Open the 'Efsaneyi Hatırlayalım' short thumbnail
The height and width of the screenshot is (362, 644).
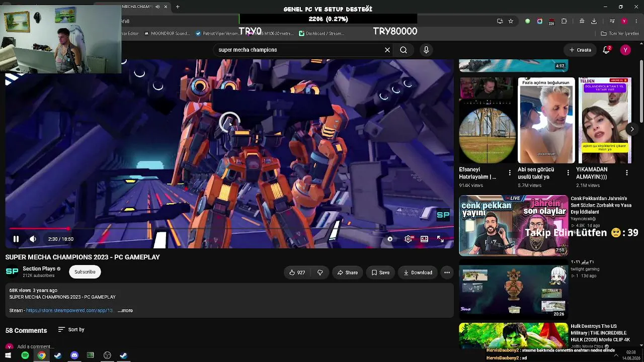point(488,121)
